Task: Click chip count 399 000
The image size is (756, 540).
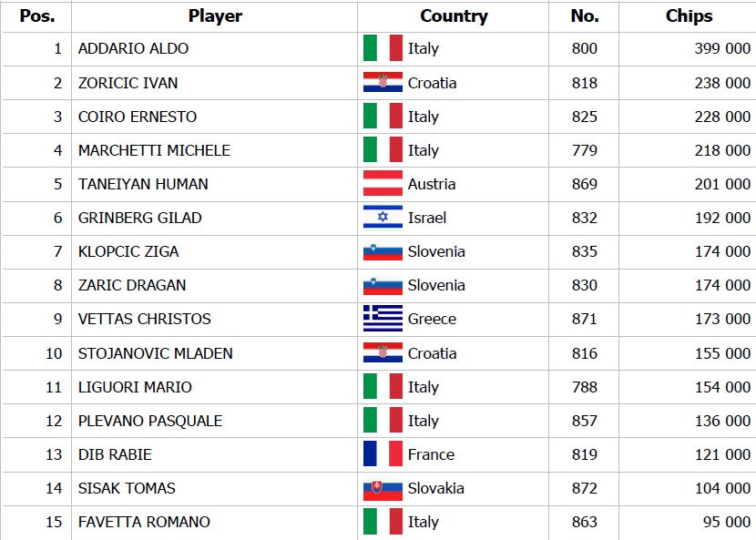Action: (x=722, y=48)
